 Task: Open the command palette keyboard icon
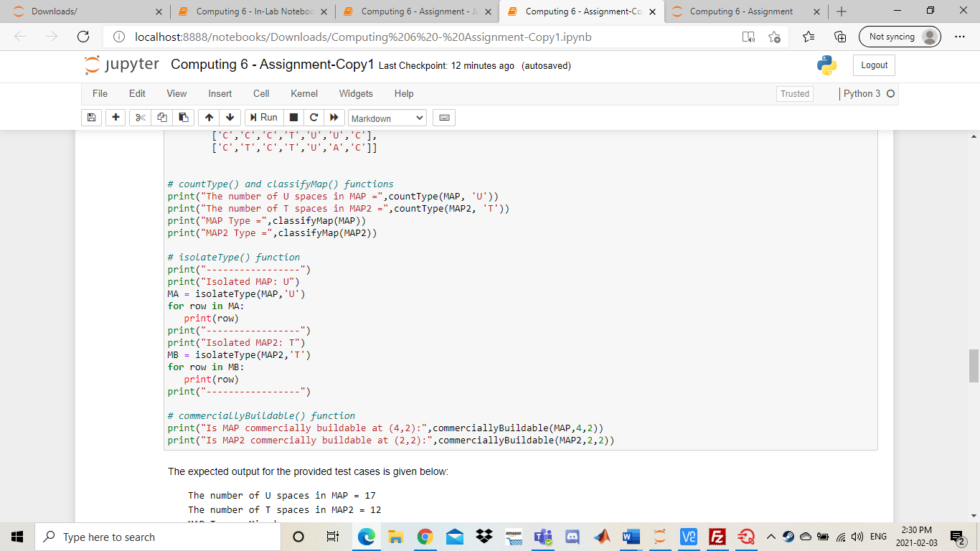click(443, 117)
